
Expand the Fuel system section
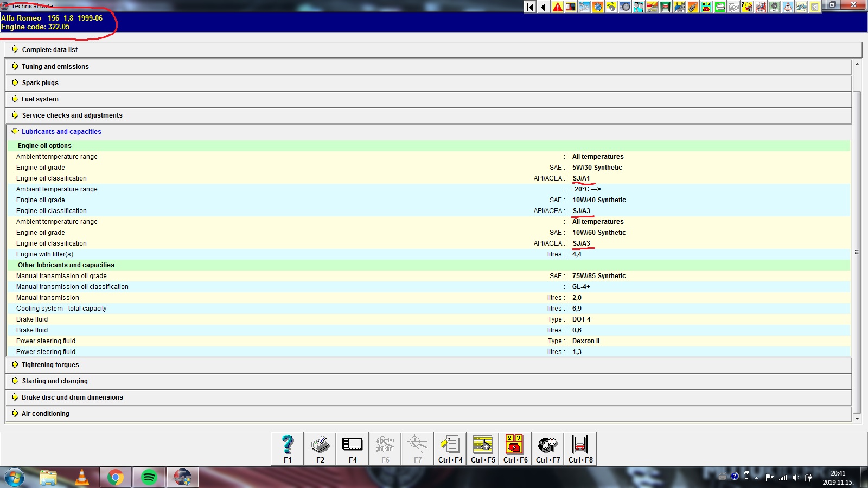[429, 99]
